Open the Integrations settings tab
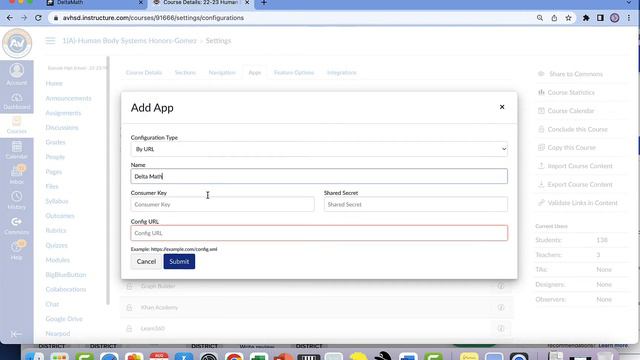This screenshot has height=360, width=640. [342, 73]
